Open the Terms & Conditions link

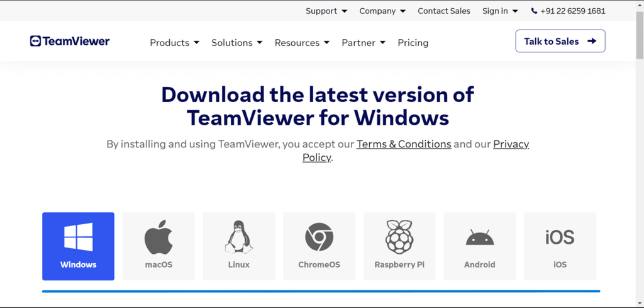[x=404, y=144]
